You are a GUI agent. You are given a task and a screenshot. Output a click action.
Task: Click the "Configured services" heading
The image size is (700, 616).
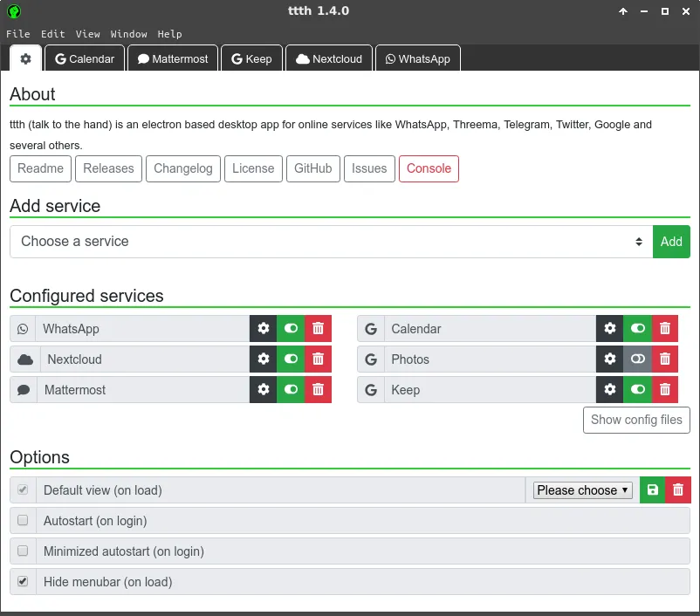pyautogui.click(x=86, y=296)
